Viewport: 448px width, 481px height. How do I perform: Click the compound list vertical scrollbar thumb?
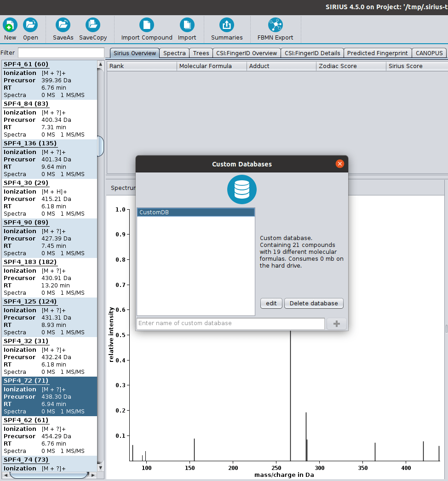click(100, 146)
